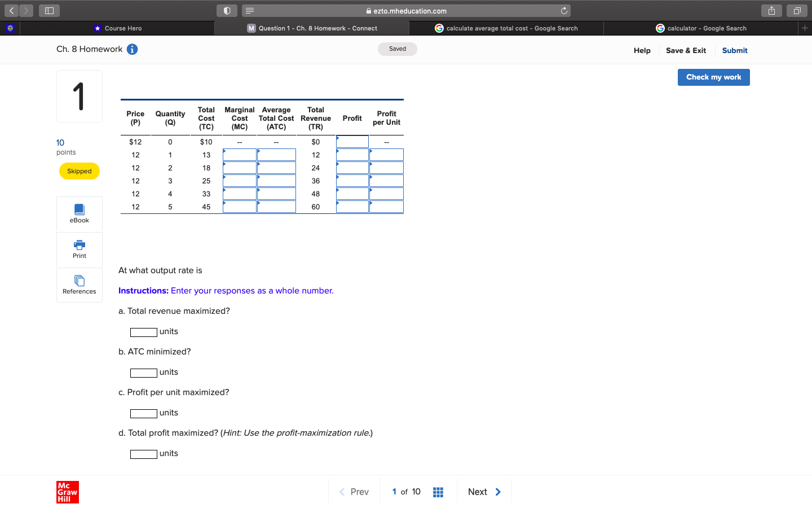Open the References resource
The height and width of the screenshot is (508, 812).
point(79,284)
